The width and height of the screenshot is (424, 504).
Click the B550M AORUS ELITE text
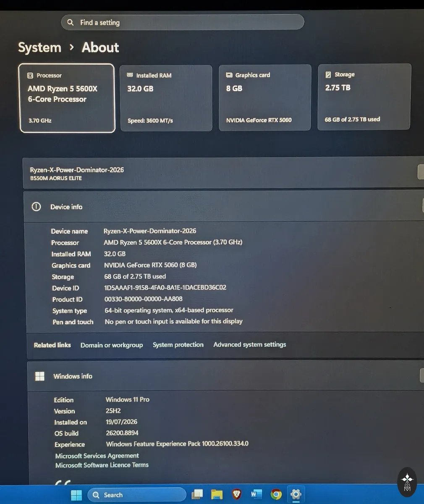(56, 178)
